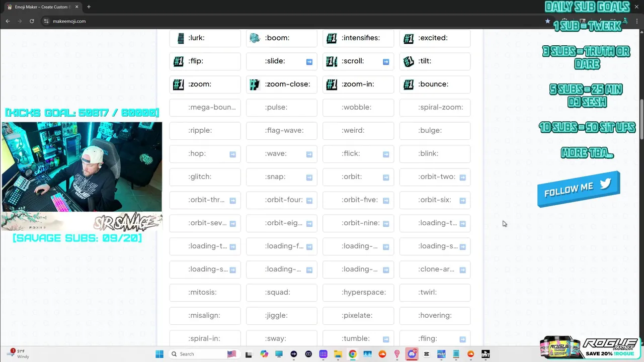Click the :bounce: emoji tile

[435, 84]
